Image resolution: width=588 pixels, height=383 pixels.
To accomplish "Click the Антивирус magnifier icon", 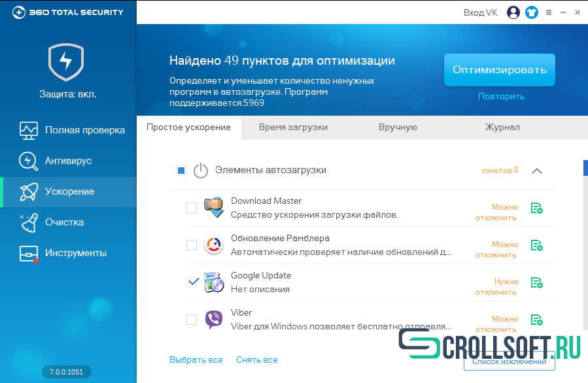I will pos(29,161).
